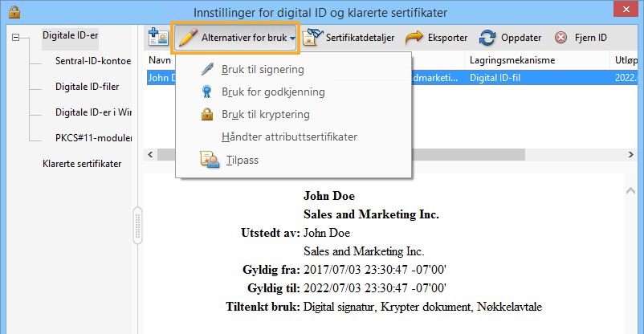Screen dimensions: 644x334
Task: Click the Navn column header
Action: point(160,60)
